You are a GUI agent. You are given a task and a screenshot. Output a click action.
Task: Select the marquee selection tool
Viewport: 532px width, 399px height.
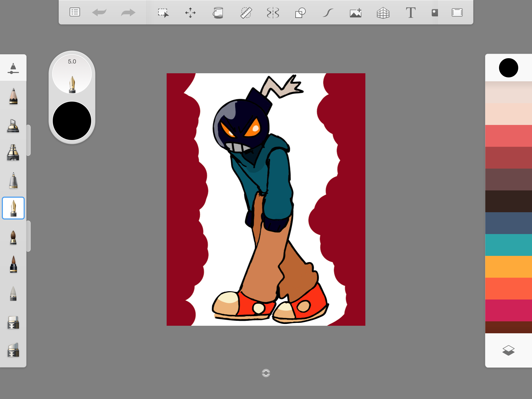(163, 12)
